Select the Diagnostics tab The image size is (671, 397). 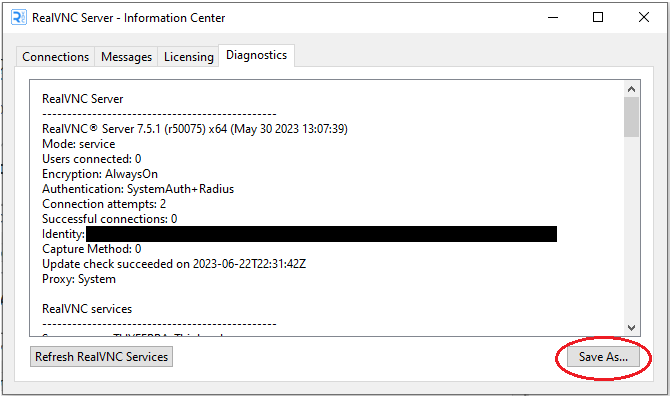click(256, 55)
